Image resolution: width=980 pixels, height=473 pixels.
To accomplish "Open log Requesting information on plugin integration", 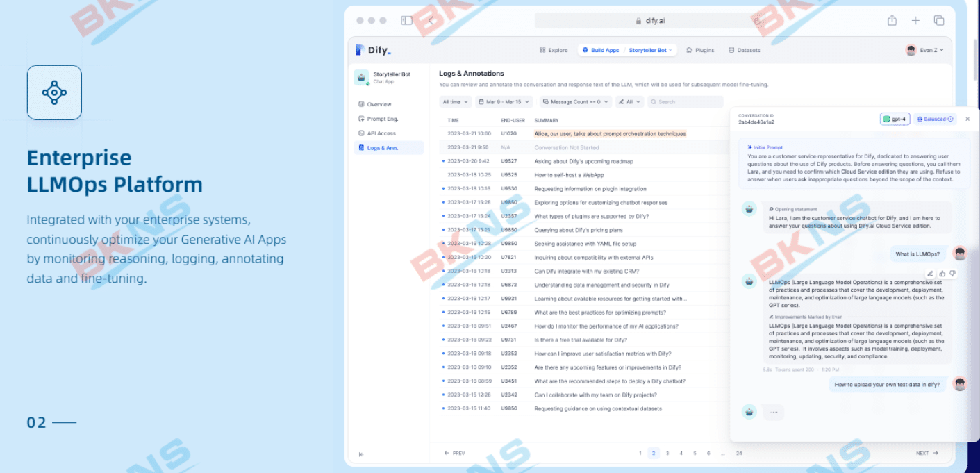I will (x=583, y=189).
